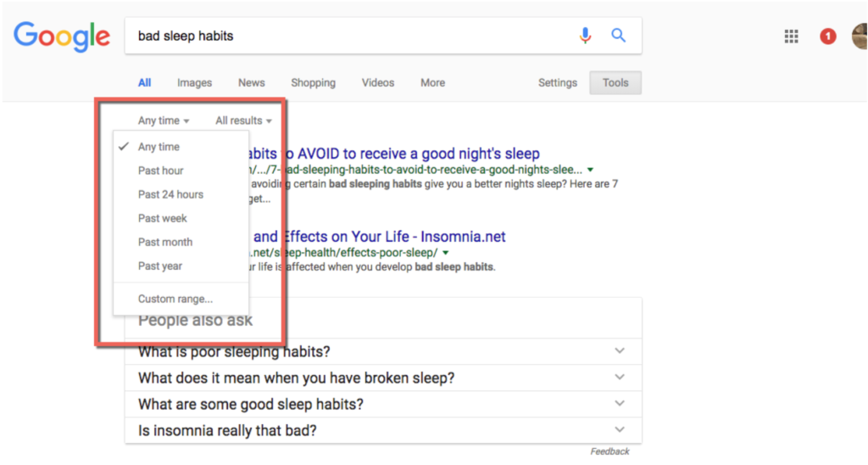Screen dimensions: 868x465
Task: Select the checked Any time option
Action: (x=159, y=147)
